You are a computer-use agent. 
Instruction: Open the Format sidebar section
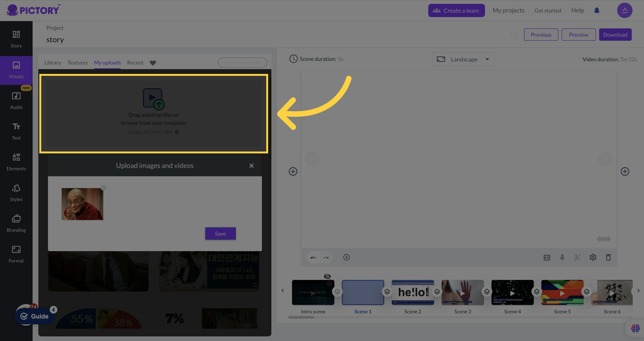[x=16, y=254]
